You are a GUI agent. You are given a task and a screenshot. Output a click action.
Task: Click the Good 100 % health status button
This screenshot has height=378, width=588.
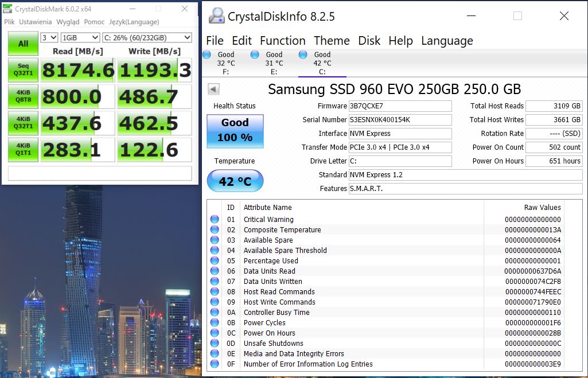click(x=235, y=131)
